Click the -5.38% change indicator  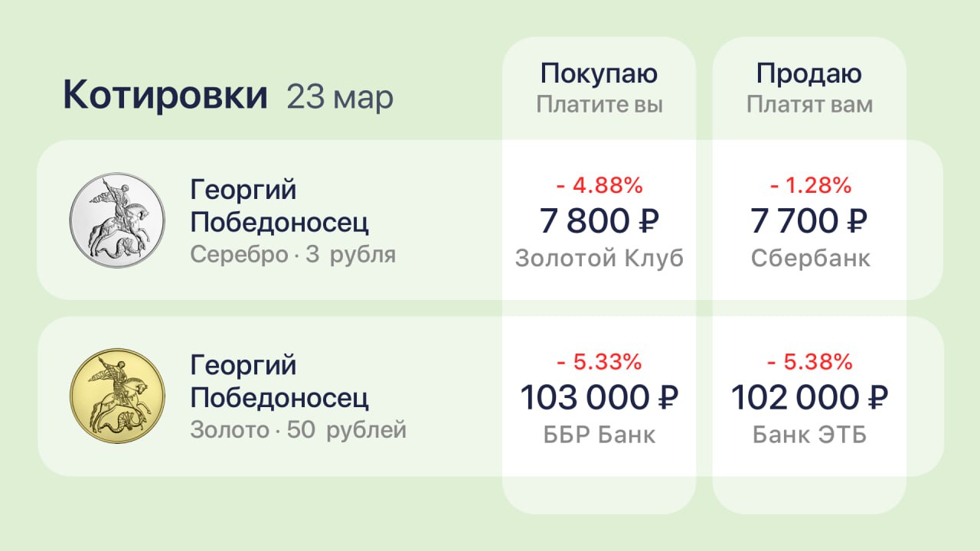(810, 361)
